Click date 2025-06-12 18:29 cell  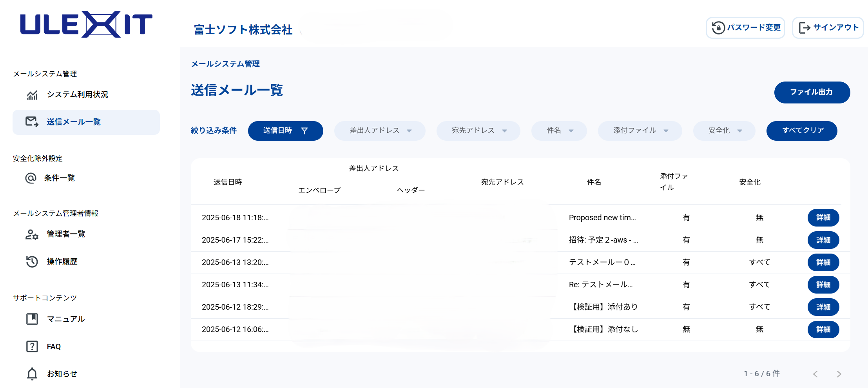pos(235,307)
